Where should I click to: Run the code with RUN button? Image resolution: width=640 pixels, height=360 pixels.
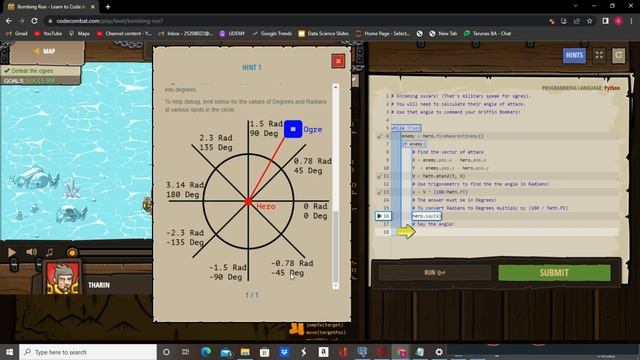435,273
